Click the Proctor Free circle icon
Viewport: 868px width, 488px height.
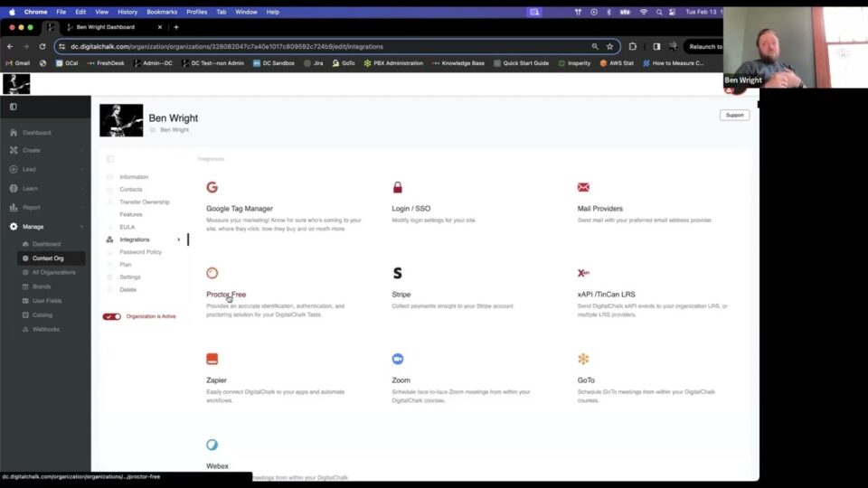coord(212,273)
